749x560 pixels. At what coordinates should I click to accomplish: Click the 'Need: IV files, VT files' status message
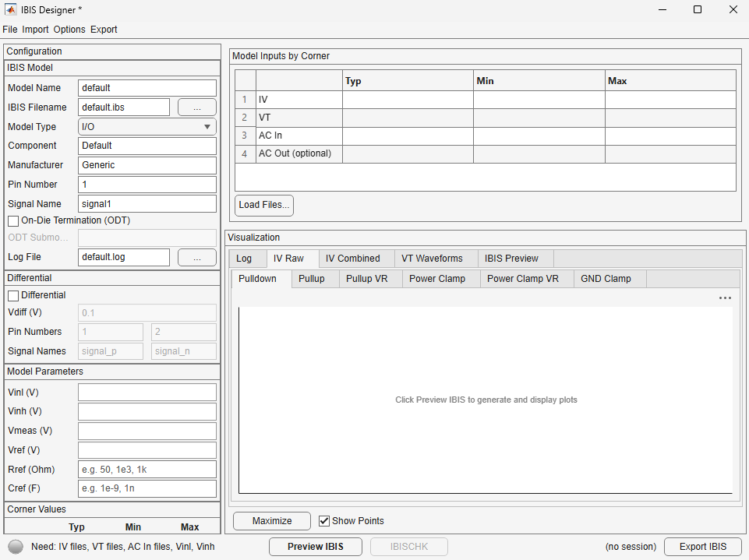point(123,547)
